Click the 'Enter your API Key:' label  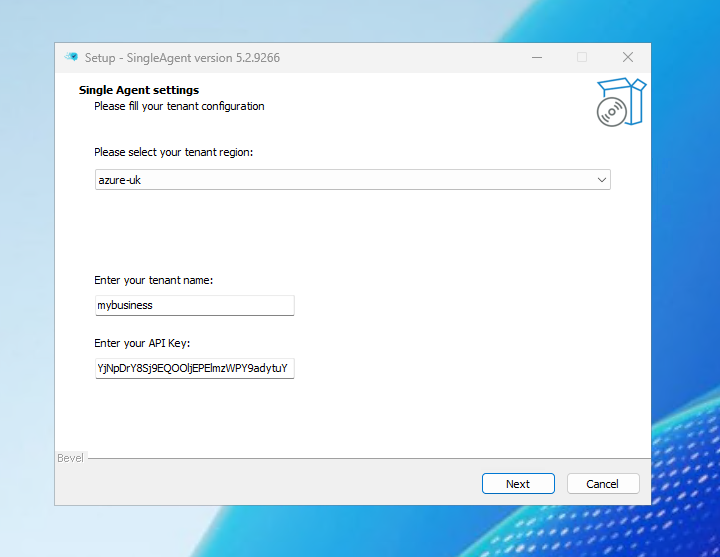coord(142,343)
